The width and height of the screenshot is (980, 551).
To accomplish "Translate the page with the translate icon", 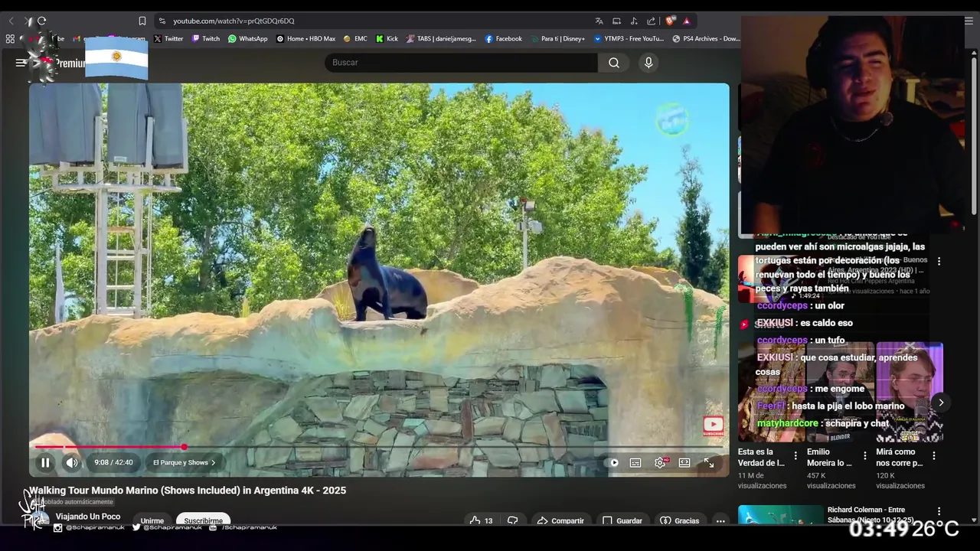I will point(599,21).
